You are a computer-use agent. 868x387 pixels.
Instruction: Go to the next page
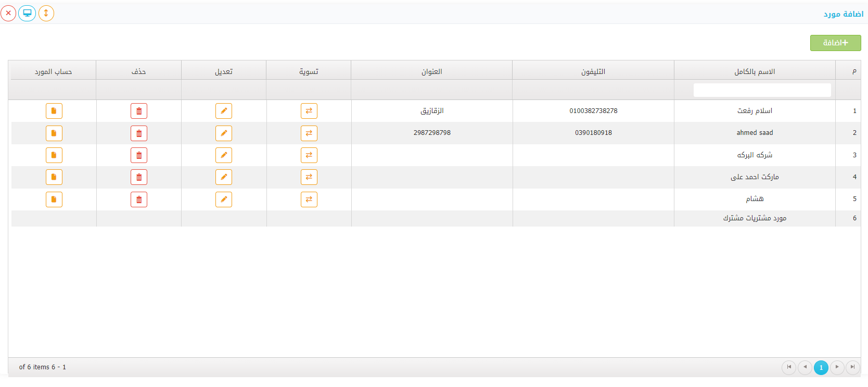pos(837,367)
